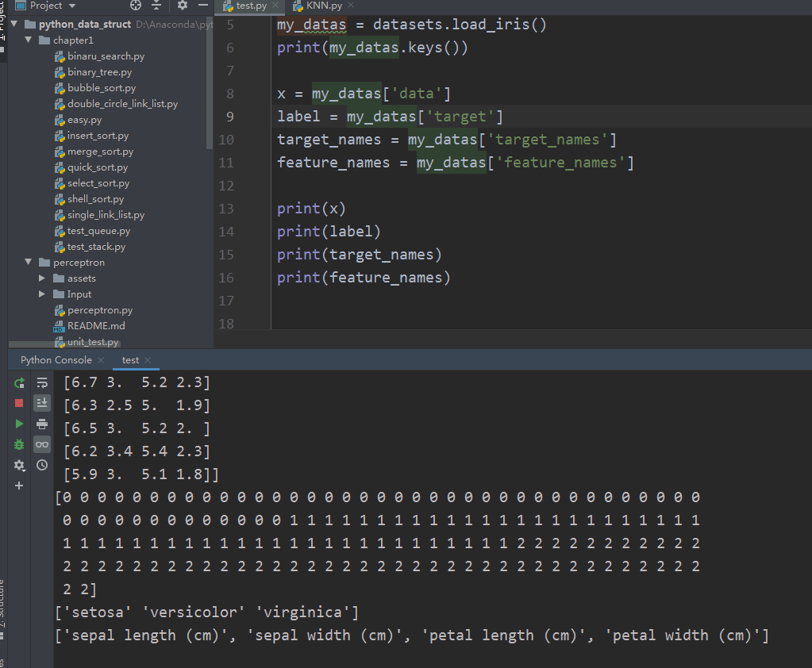Click the Project panel vertical scrollbar
The height and width of the screenshot is (668, 812).
click(x=210, y=83)
